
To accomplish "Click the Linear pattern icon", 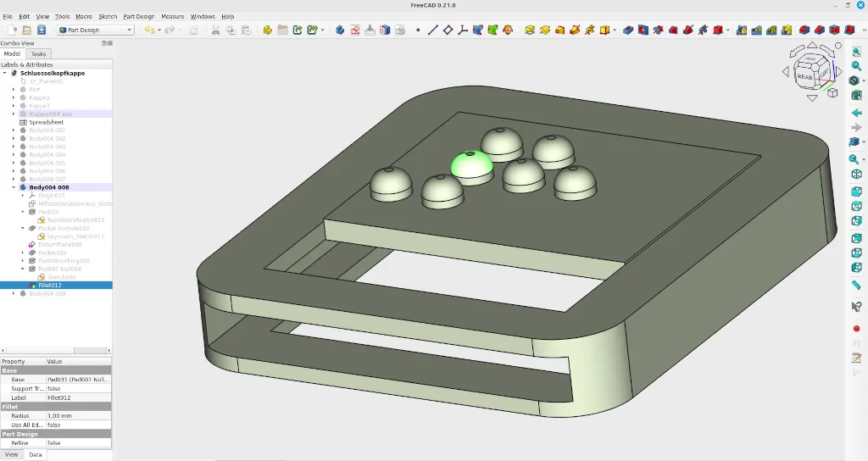I will [757, 30].
